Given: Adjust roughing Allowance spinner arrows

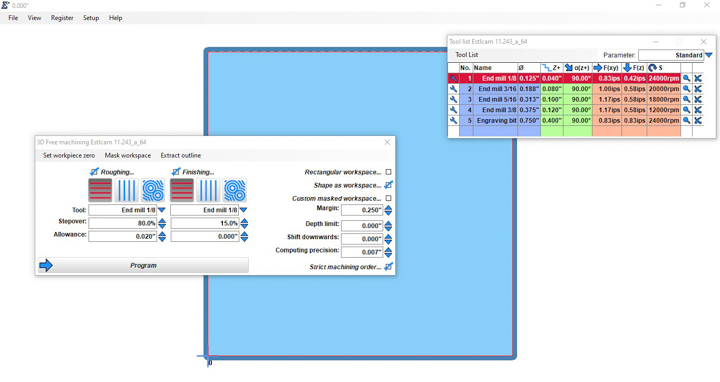Looking at the screenshot, I should (162, 236).
